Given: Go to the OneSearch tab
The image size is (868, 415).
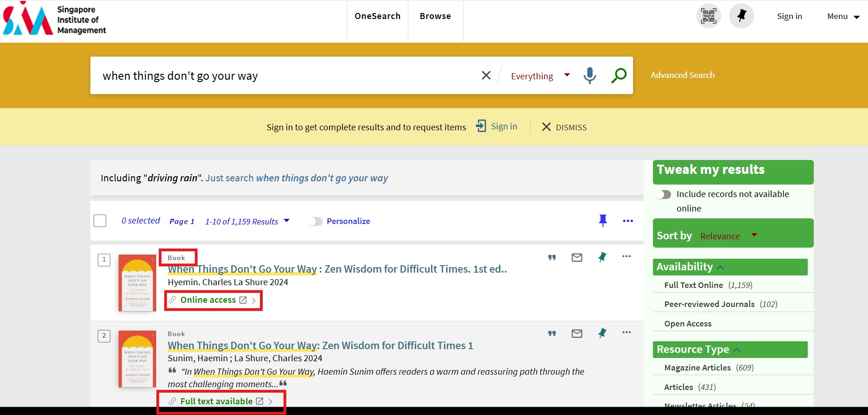Looking at the screenshot, I should point(378,16).
